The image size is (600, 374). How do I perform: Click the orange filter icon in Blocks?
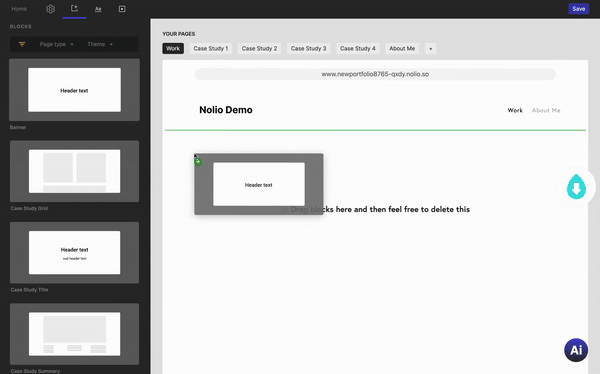tap(22, 44)
